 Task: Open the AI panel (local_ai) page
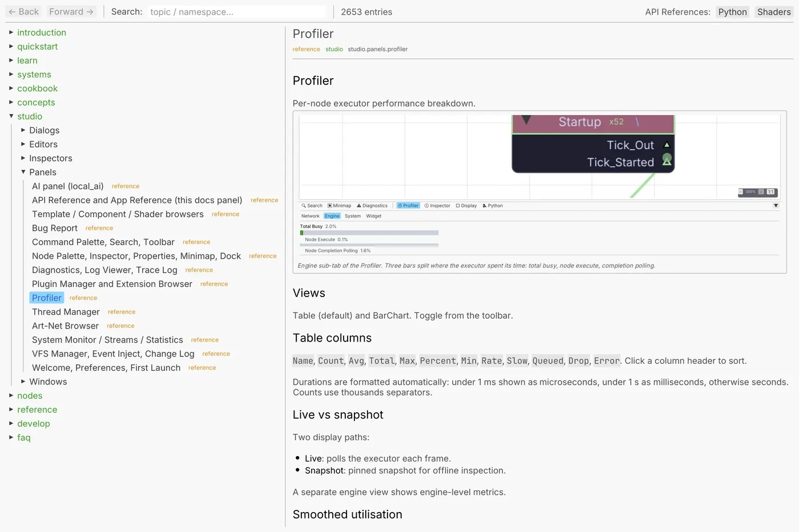click(68, 186)
